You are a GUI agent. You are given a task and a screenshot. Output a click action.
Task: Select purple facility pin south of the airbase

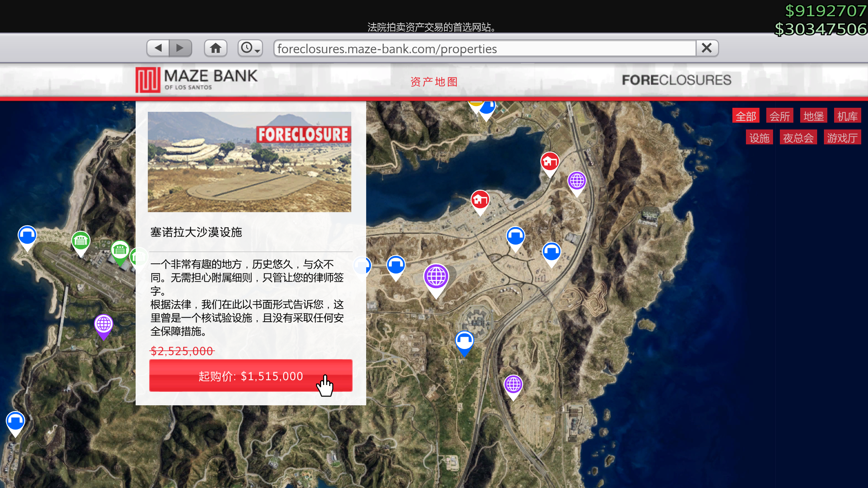click(103, 327)
